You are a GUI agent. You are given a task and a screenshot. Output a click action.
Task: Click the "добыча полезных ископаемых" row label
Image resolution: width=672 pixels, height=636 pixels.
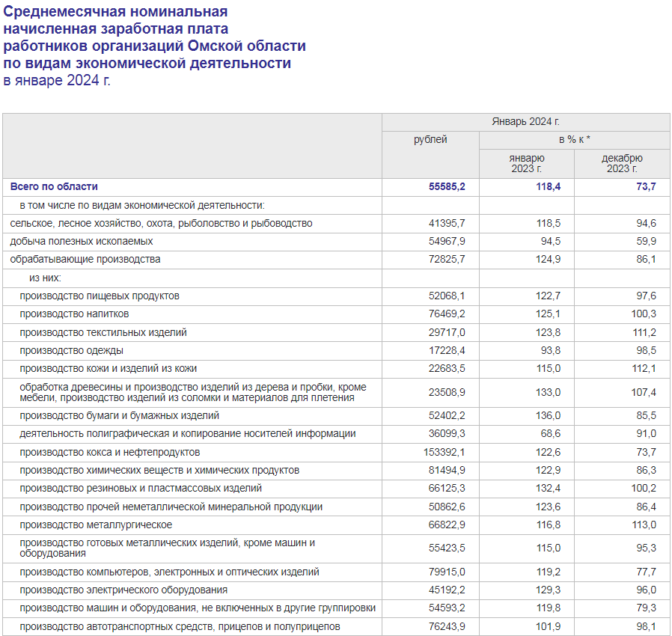82,241
